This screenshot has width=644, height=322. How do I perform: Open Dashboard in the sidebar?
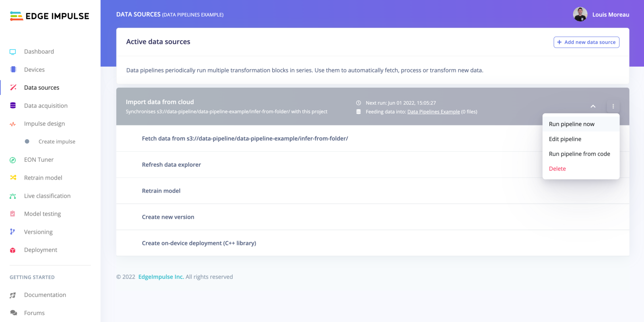click(x=39, y=52)
